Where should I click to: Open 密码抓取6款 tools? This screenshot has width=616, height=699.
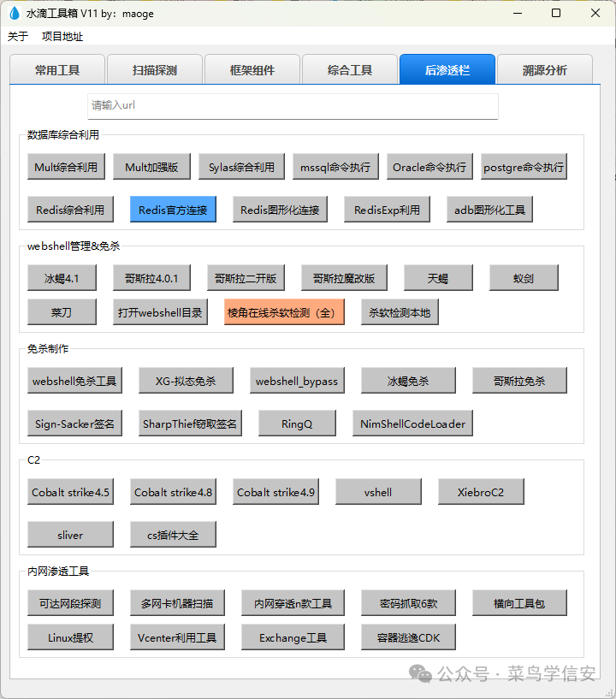[x=408, y=603]
